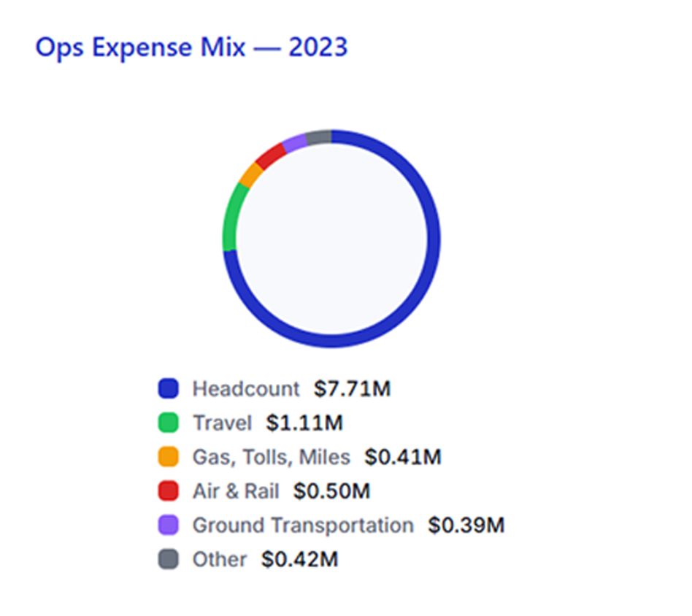
Task: Select the red donut chart segment
Action: 269,155
